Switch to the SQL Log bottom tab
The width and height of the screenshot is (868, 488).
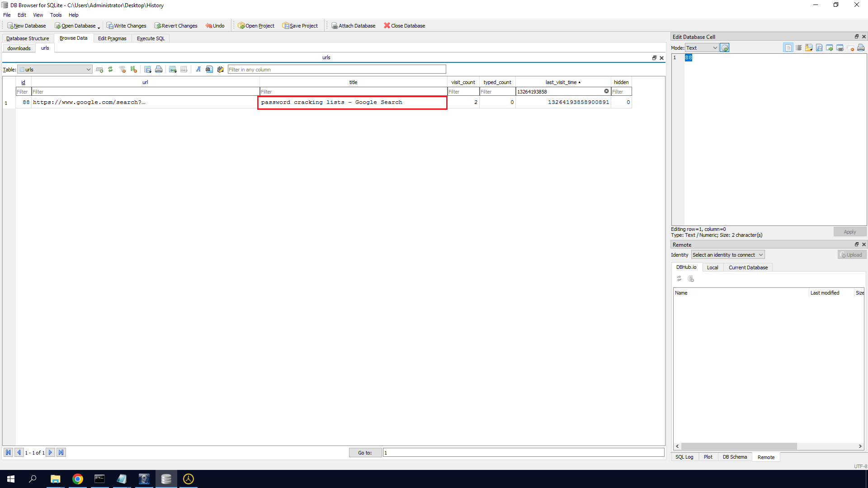point(684,457)
